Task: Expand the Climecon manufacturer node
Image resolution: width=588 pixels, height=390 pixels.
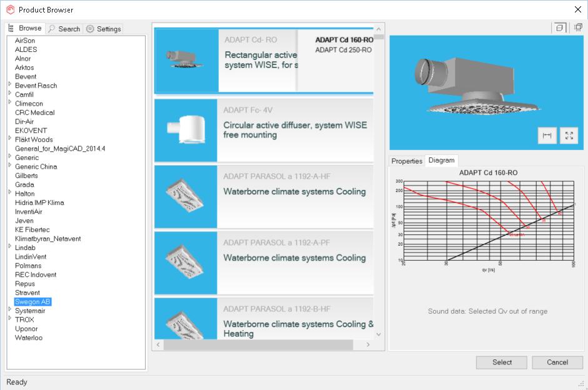Action: [x=10, y=102]
